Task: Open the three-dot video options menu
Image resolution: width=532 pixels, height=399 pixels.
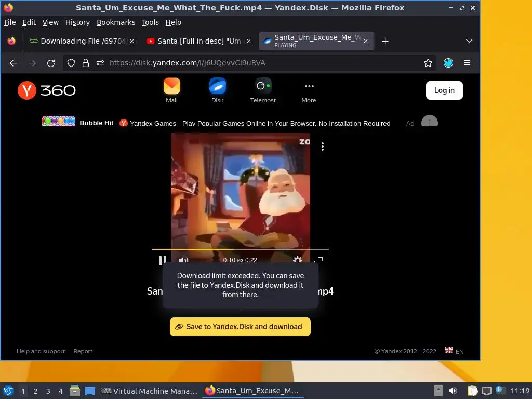Action: pos(322,147)
